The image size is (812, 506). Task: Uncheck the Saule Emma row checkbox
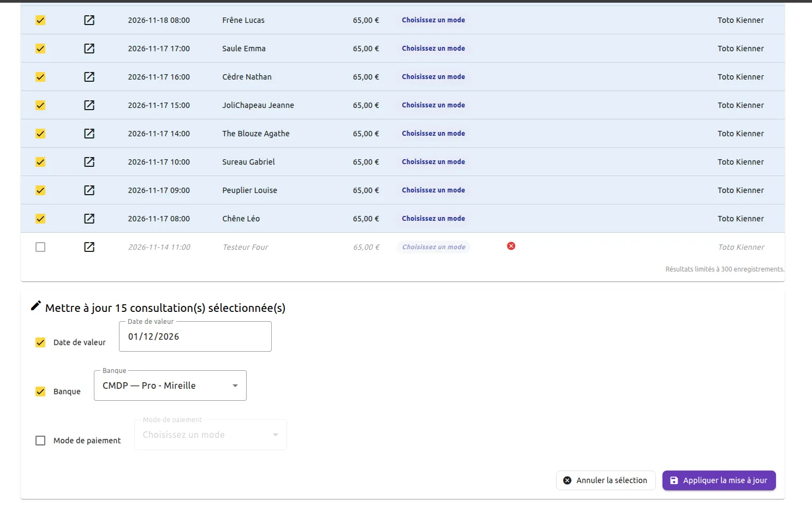tap(40, 49)
